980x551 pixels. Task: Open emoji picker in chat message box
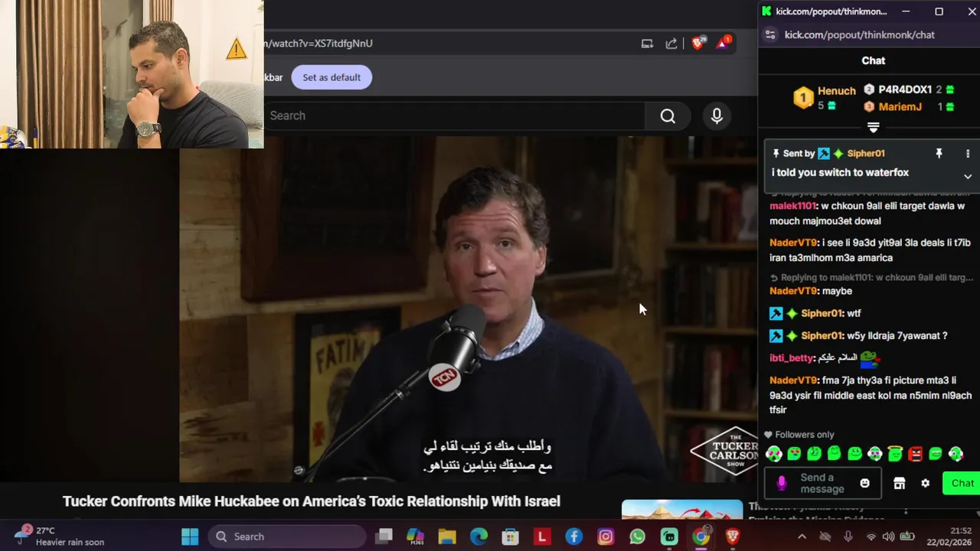coord(864,484)
